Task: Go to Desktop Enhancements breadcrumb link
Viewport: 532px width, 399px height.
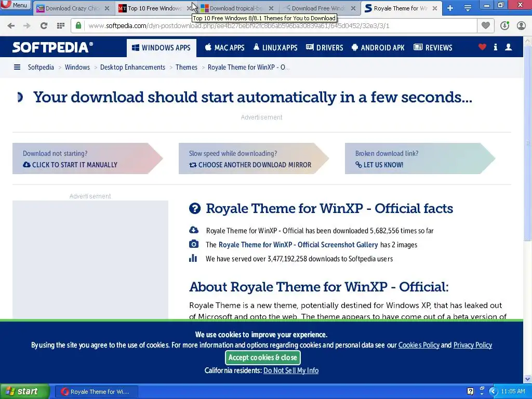Action: click(132, 67)
